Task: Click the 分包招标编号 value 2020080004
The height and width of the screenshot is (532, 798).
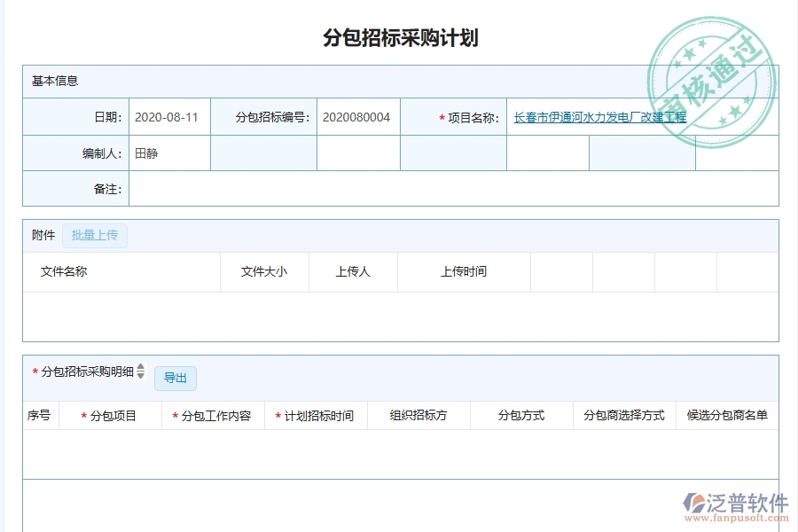Action: coord(356,115)
